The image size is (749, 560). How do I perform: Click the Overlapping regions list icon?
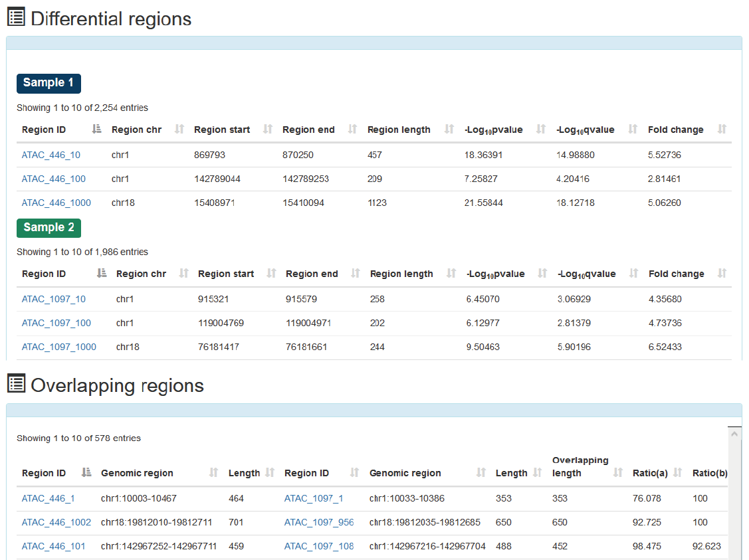coord(16,383)
